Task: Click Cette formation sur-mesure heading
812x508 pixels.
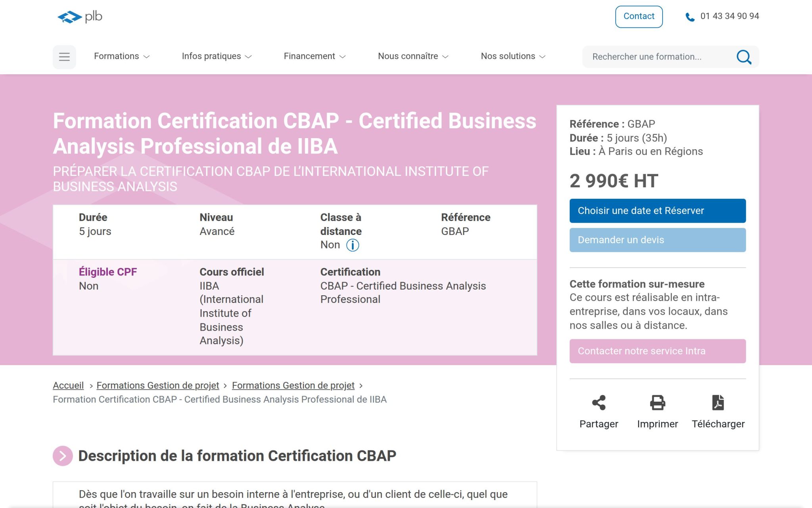Action: point(637,284)
